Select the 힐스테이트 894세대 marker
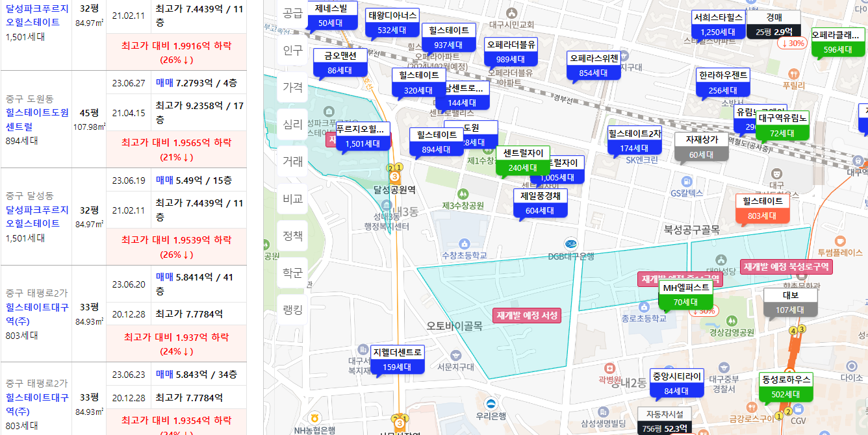868x435 pixels. tap(437, 142)
